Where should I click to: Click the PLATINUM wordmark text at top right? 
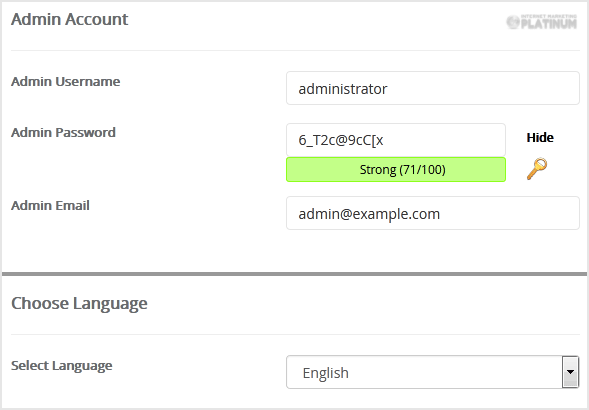pyautogui.click(x=549, y=24)
